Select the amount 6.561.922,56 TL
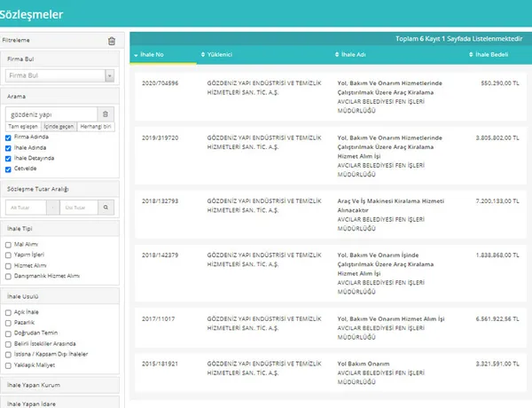 tap(497, 318)
